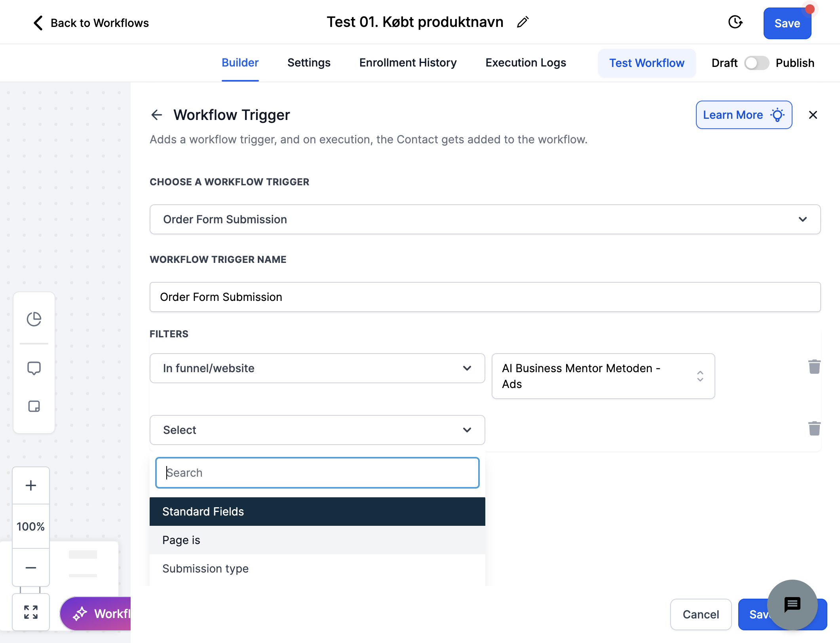Click the Test Workflow button
Viewport: 840px width, 643px height.
click(646, 63)
